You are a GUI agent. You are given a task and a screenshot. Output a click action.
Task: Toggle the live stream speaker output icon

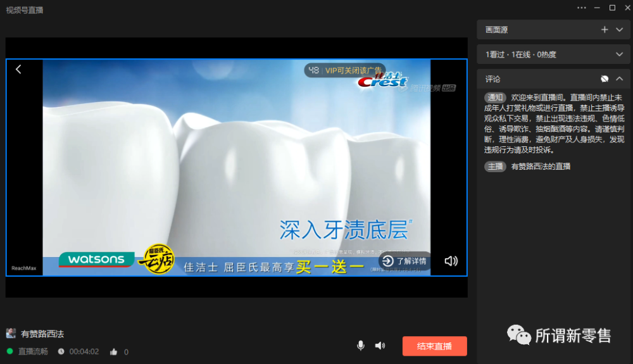pos(380,346)
